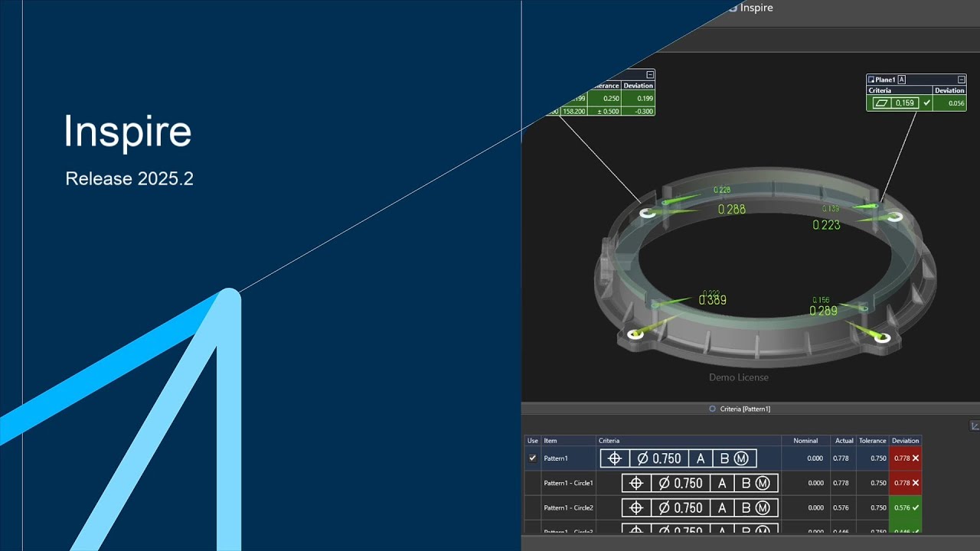Viewport: 980px width, 551px height.
Task: Click the position symbol in Pattern1 - Circle1 row
Action: [x=635, y=483]
